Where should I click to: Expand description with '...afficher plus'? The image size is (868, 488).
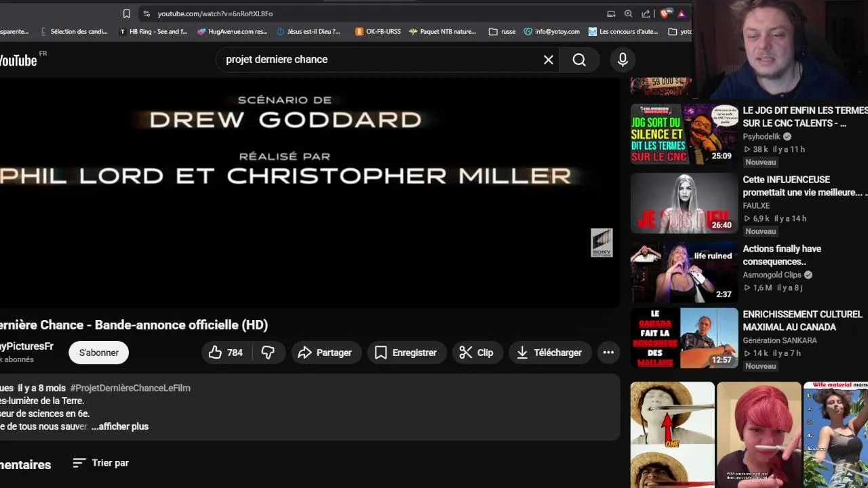point(120,426)
